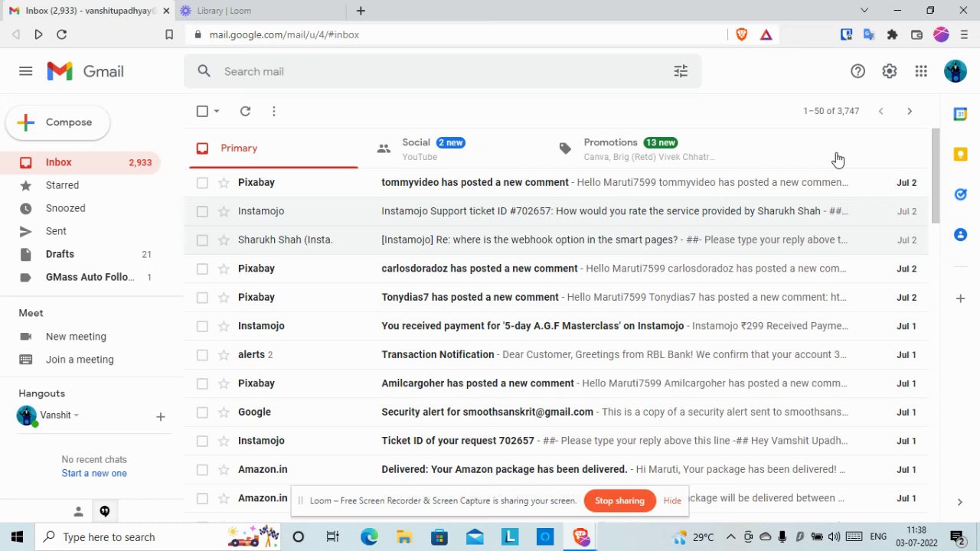Go to the older messages page arrow

click(909, 111)
